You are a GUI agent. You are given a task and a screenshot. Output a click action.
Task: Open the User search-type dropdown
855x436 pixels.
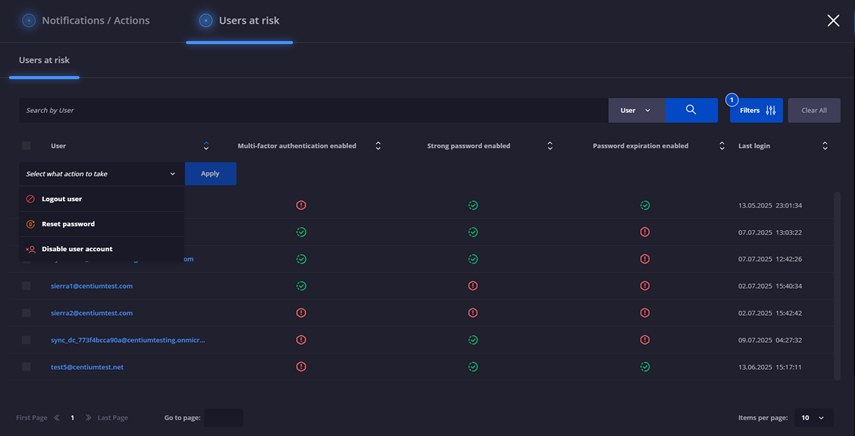click(636, 110)
